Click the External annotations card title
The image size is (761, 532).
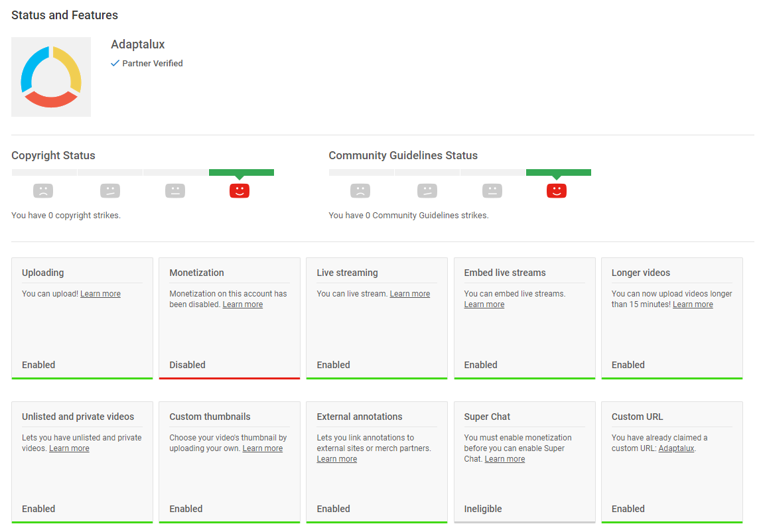(360, 417)
